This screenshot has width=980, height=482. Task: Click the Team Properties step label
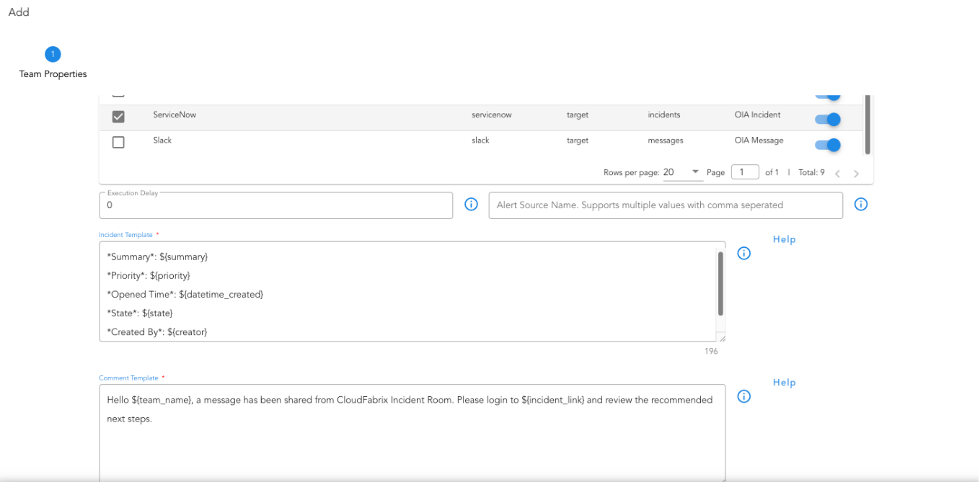[53, 74]
